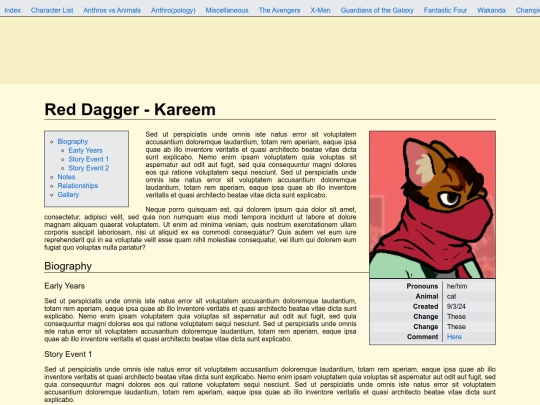Jump to Biography in contents box
The width and height of the screenshot is (540, 405).
point(73,142)
